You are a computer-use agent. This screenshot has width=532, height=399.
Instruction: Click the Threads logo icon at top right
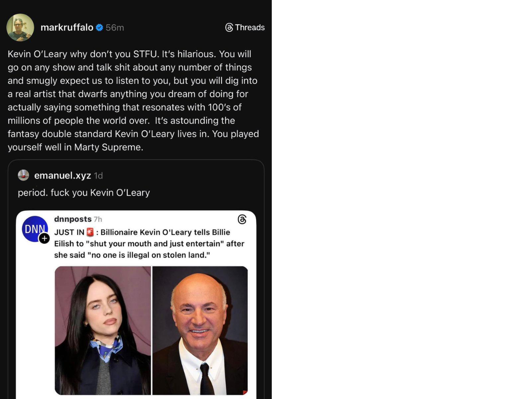pyautogui.click(x=229, y=27)
